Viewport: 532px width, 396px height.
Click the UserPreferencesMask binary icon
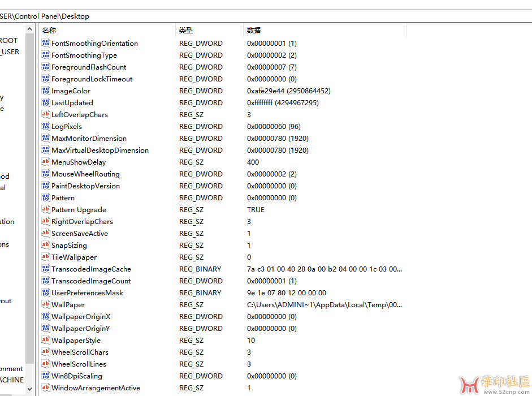46,292
